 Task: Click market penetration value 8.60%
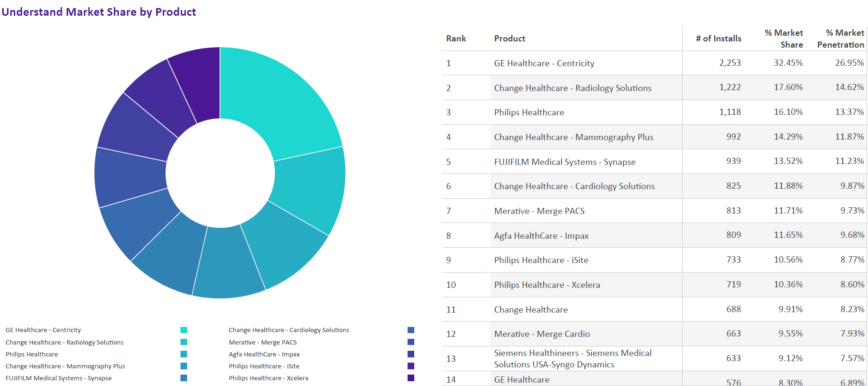(x=852, y=284)
